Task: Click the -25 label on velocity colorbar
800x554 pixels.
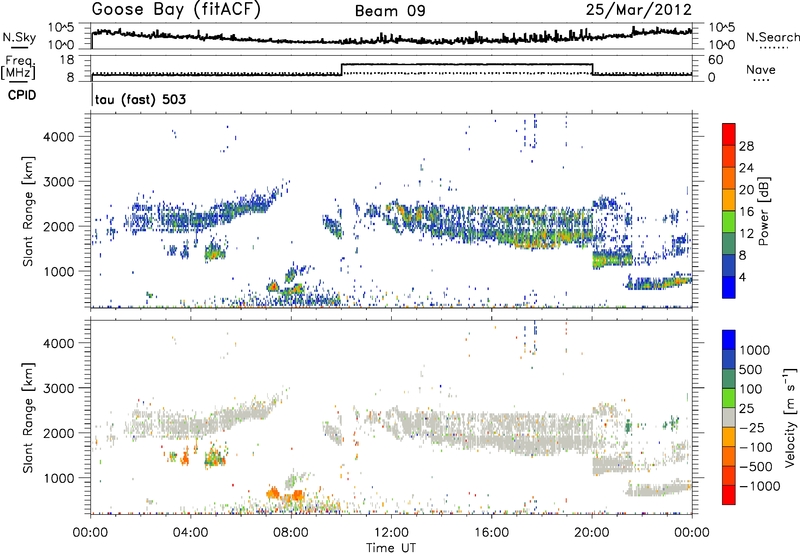Action: point(752,427)
